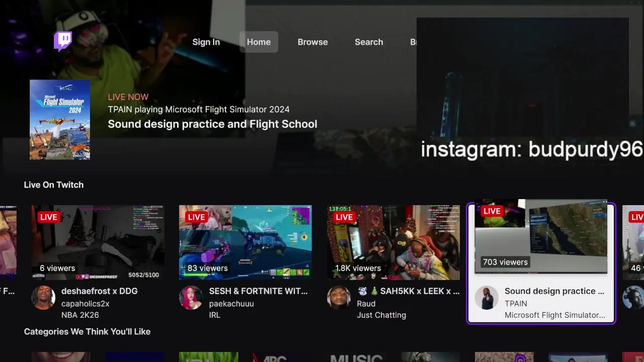This screenshot has width=644, height=362.
Task: Click the 1.8K viewers count badge
Action: point(358,268)
